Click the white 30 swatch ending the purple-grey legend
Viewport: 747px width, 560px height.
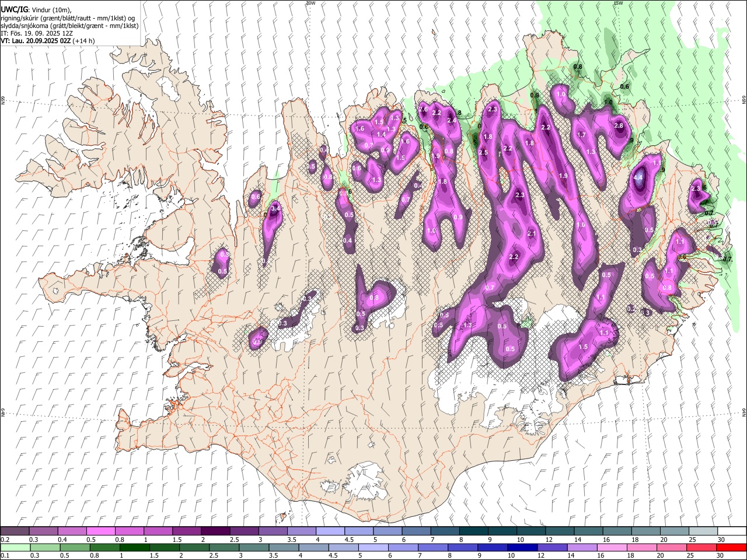(x=731, y=531)
